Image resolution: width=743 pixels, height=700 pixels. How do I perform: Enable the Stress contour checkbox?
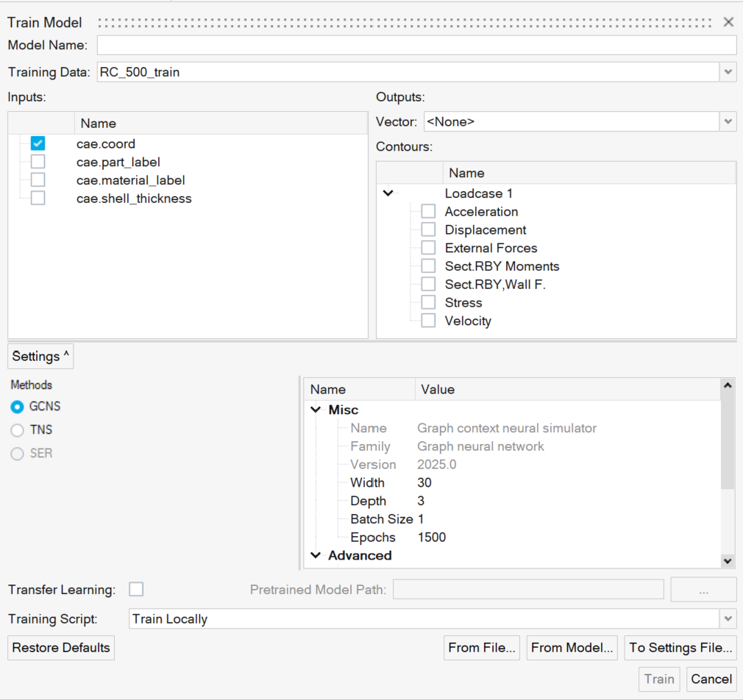click(428, 303)
